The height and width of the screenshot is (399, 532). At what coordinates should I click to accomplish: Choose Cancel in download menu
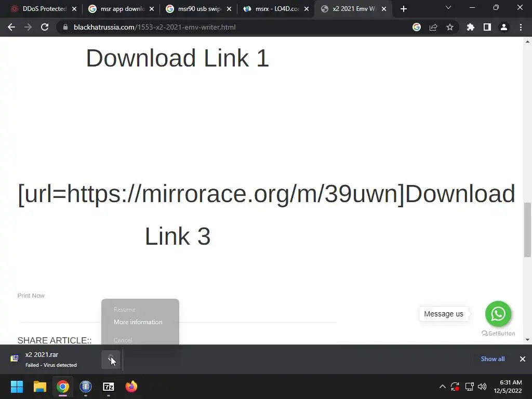tap(123, 340)
